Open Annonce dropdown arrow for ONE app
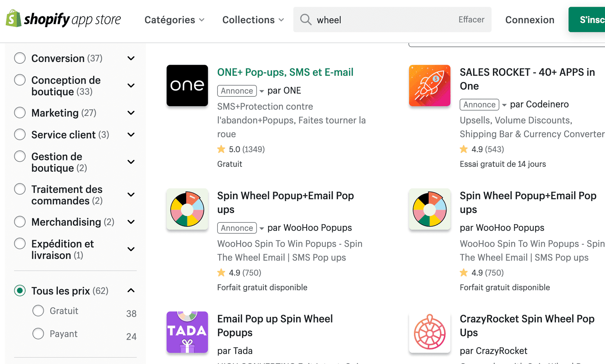Image resolution: width=605 pixels, height=364 pixels. pyautogui.click(x=262, y=91)
